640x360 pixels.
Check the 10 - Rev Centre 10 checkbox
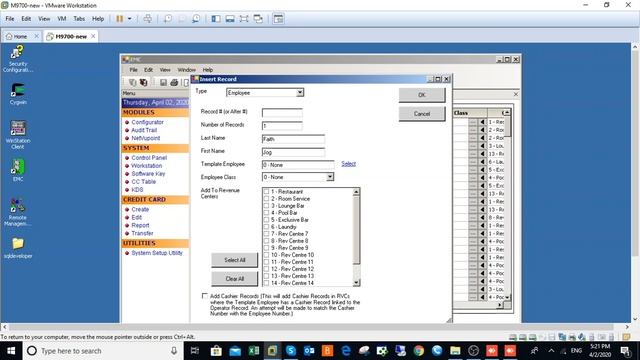click(x=267, y=255)
